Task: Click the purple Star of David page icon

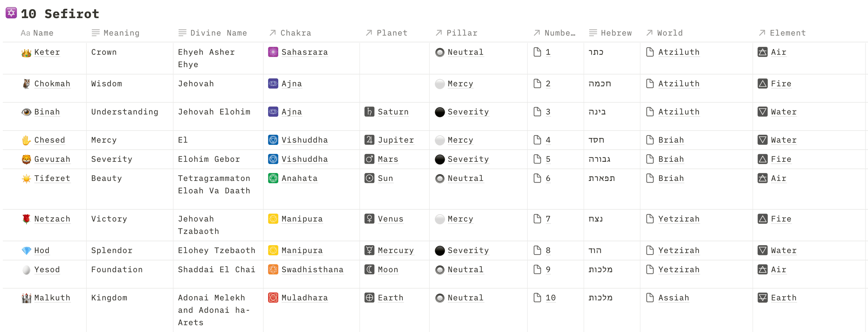Action: pyautogui.click(x=11, y=13)
